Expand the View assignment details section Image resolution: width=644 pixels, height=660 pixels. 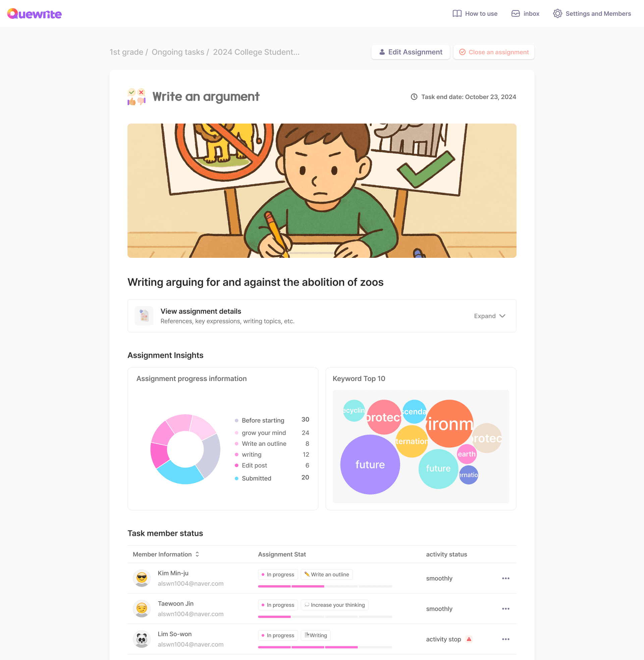322,316
